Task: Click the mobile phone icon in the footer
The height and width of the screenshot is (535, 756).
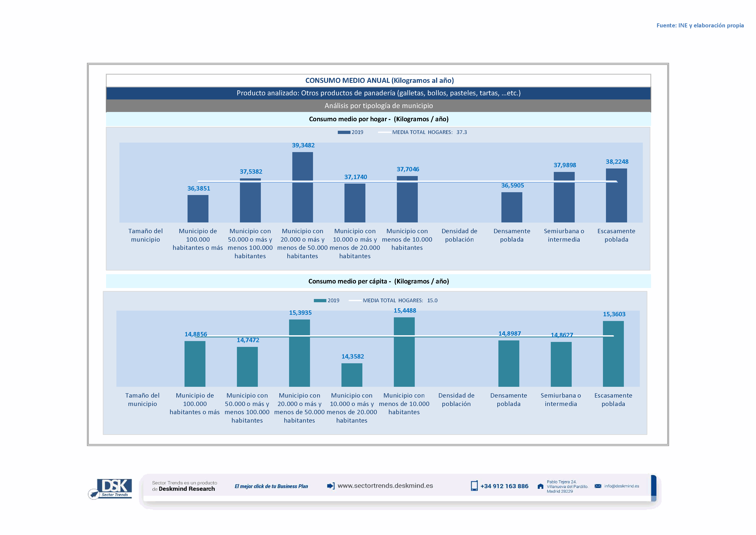Action: tap(474, 486)
